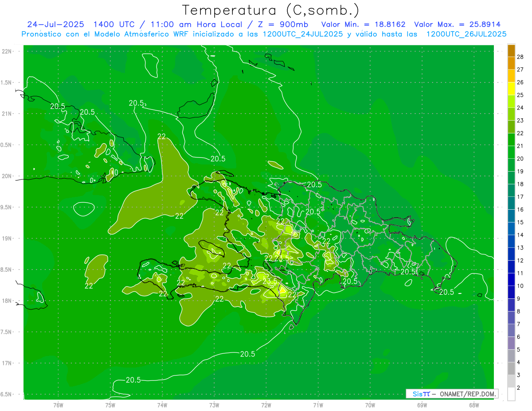Click the "21N" latitude axis label
532x411 pixels.
click(x=7, y=114)
